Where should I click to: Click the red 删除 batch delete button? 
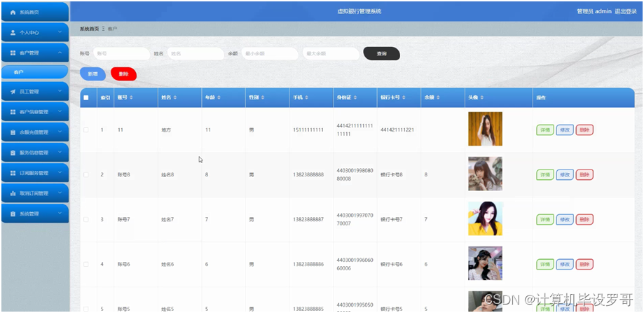click(123, 74)
